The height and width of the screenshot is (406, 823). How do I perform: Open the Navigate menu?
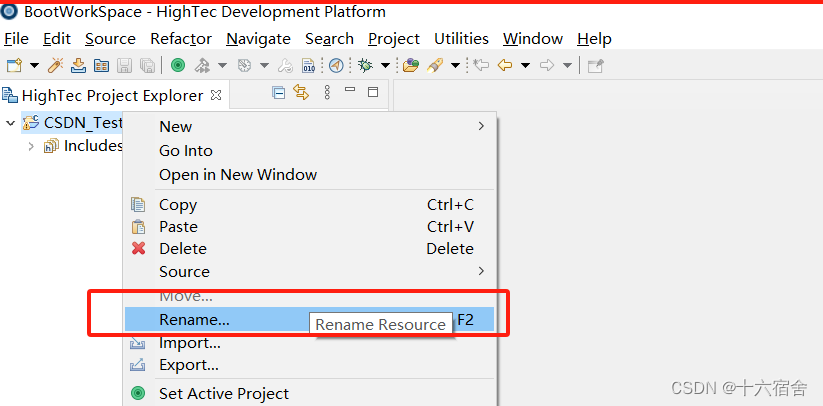pyautogui.click(x=258, y=39)
